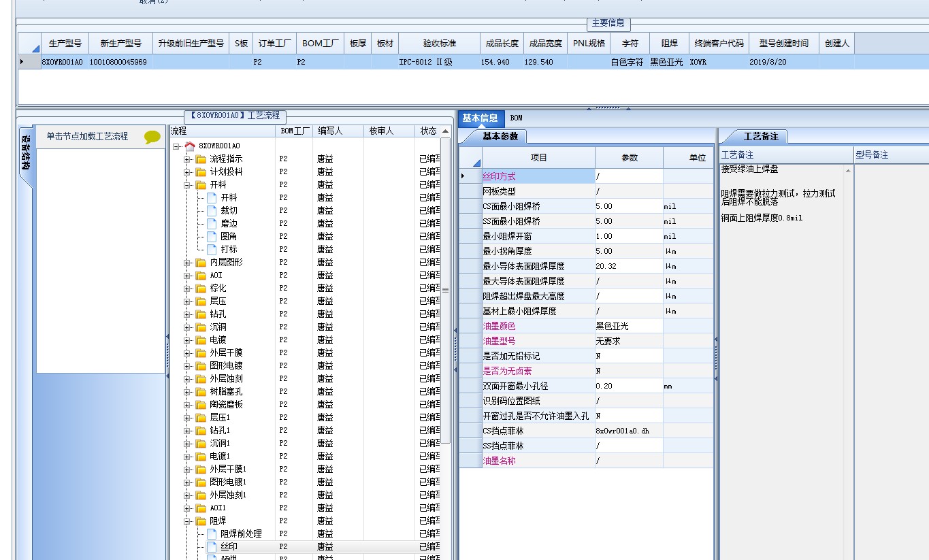Sort by the 验收标准 column header
Screen dimensions: 929x560
coord(439,43)
